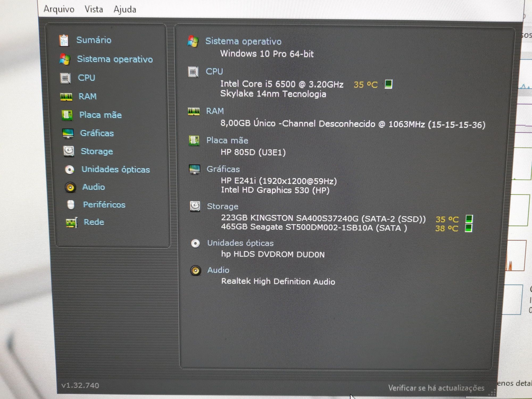This screenshot has height=399, width=532.
Task: Click the Sumário clipboard icon in sidebar
Action: (x=64, y=40)
